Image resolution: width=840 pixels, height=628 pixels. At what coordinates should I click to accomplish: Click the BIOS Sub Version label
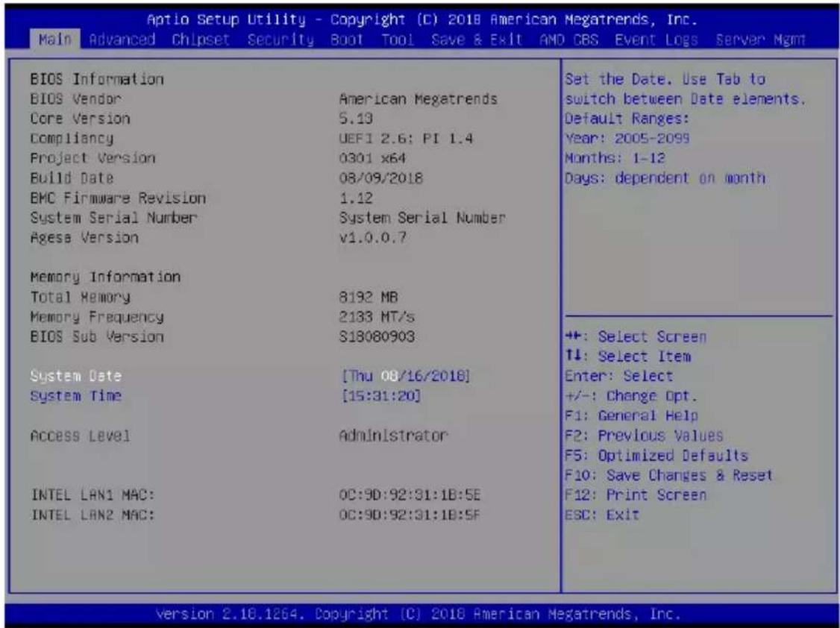(97, 336)
